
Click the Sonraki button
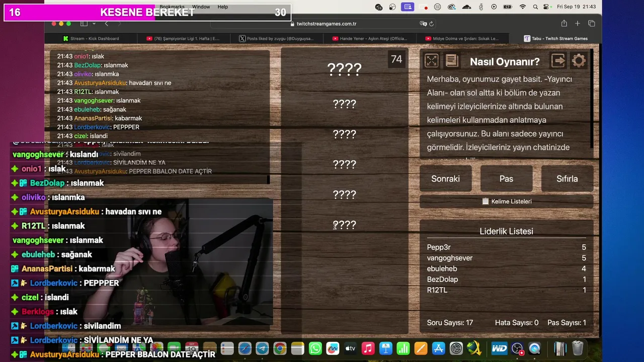click(445, 178)
